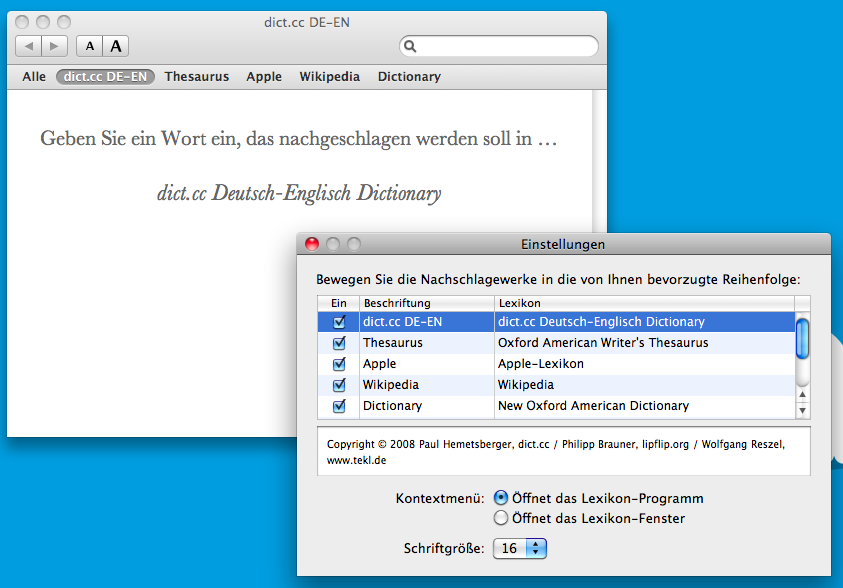Go forward with the right arrow button

point(54,46)
